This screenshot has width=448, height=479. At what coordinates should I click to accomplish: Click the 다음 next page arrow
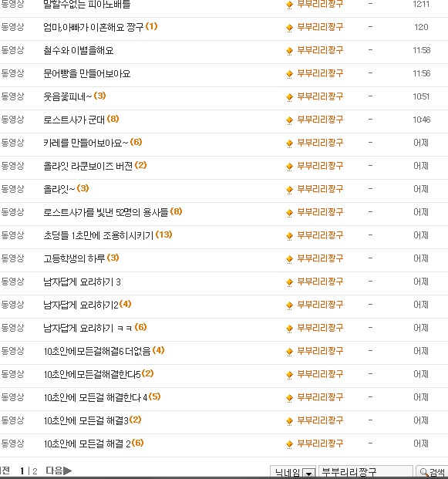(x=59, y=471)
